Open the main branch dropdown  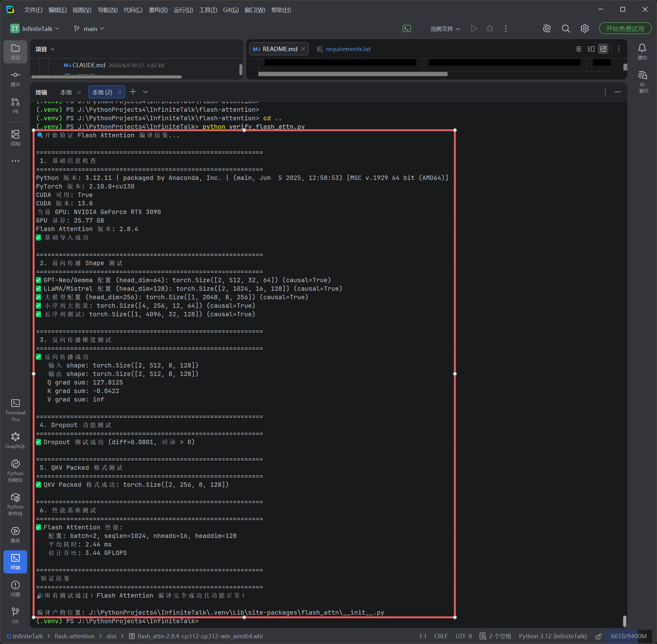pos(89,29)
